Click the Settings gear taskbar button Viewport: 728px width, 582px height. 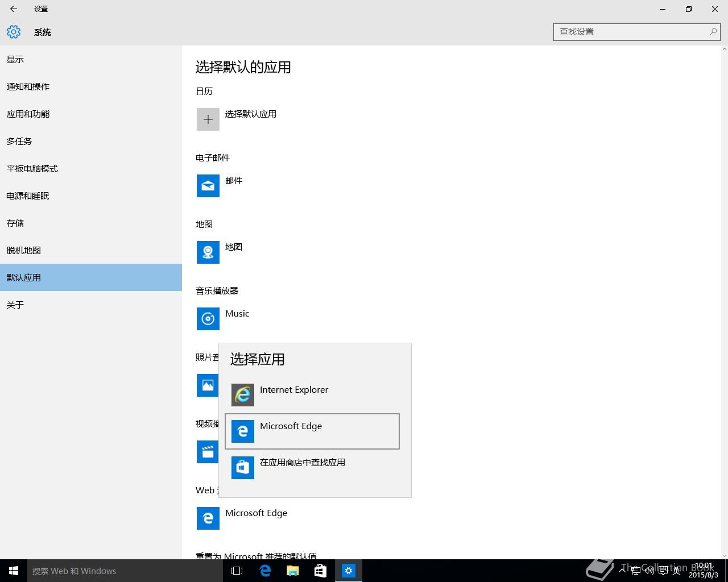point(349,571)
